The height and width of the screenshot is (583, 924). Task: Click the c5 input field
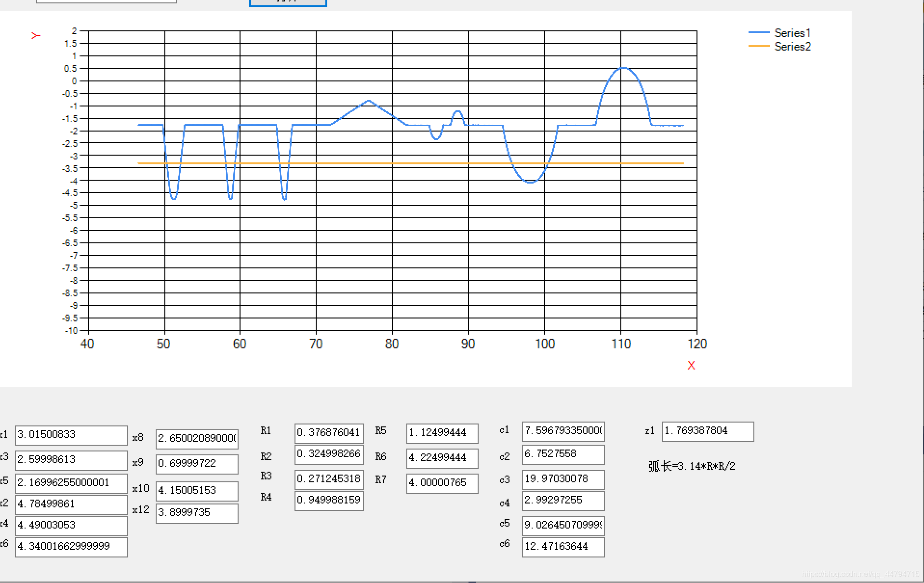tap(563, 526)
